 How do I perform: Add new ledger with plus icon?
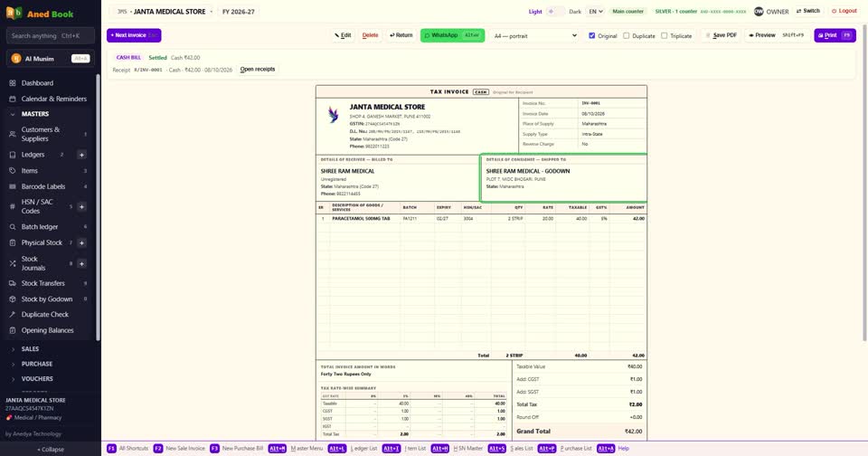pyautogui.click(x=81, y=155)
